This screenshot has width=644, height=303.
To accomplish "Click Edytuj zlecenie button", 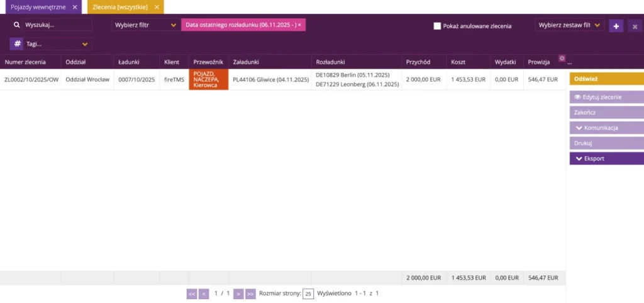I will tap(607, 97).
